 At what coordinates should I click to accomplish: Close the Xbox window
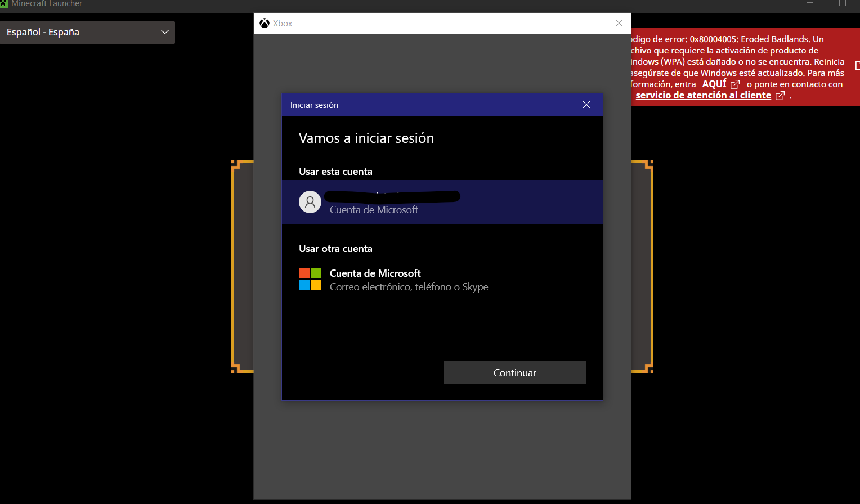619,23
